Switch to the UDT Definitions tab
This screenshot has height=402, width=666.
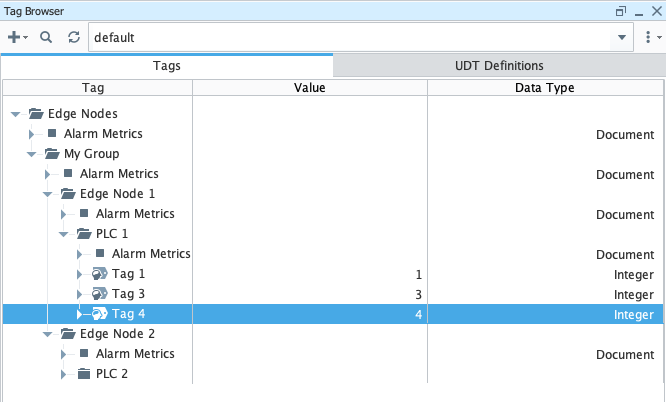click(498, 66)
